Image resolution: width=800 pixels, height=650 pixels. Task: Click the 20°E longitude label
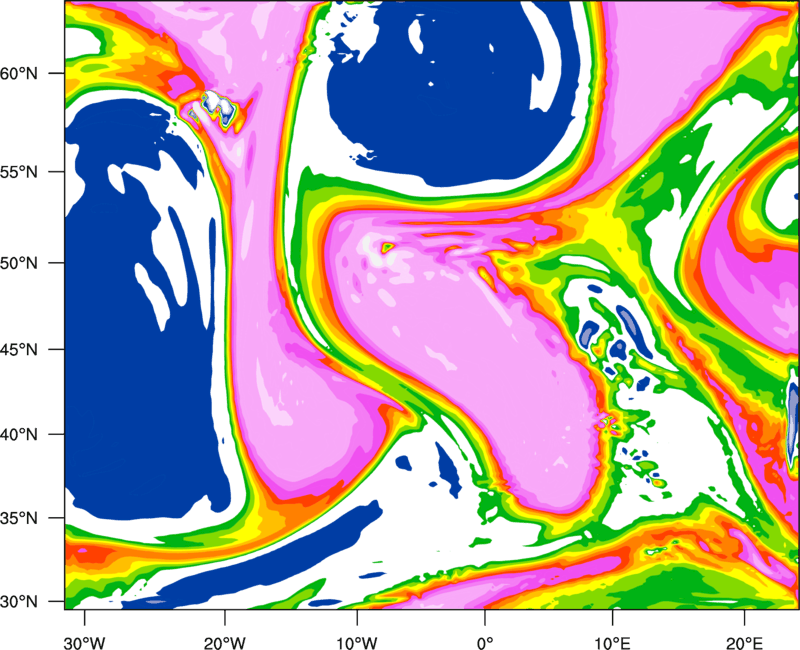(744, 643)
